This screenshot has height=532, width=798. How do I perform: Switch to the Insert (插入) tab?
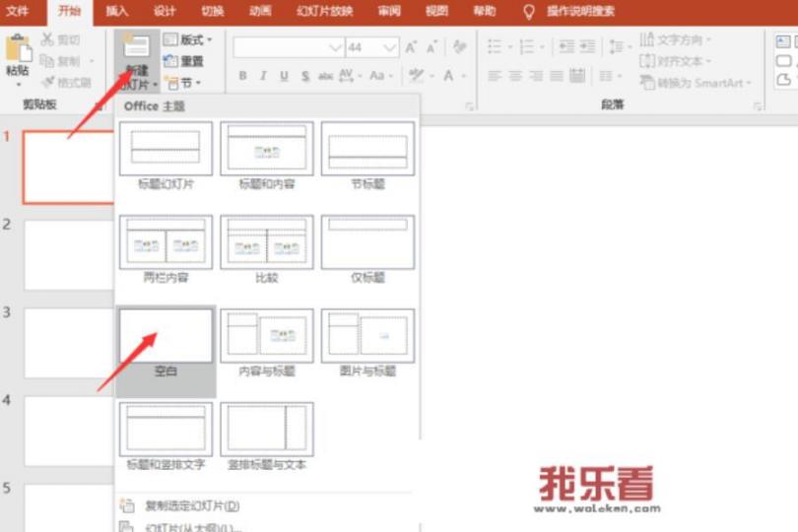pyautogui.click(x=117, y=11)
